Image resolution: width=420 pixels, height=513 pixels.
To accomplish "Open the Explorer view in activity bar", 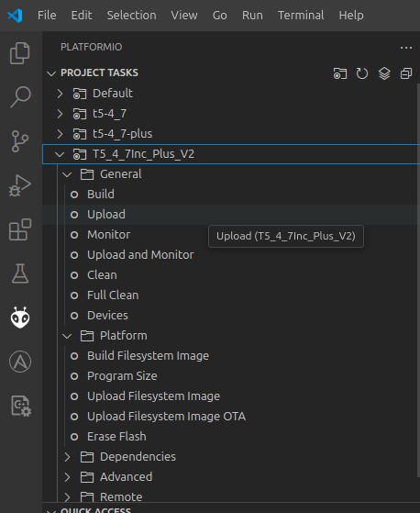I will coord(20,53).
